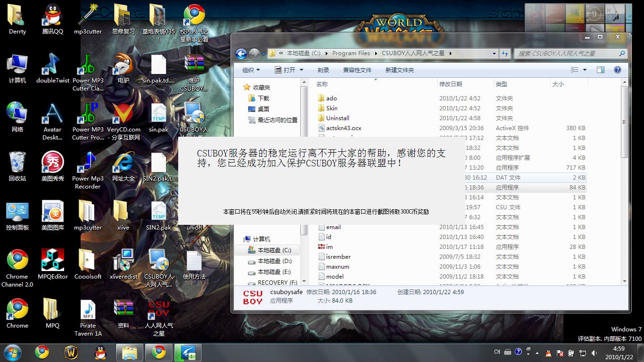Viewport: 644px width, 362px height.
Task: Open the 控制面板 desktop icon
Action: click(x=17, y=216)
